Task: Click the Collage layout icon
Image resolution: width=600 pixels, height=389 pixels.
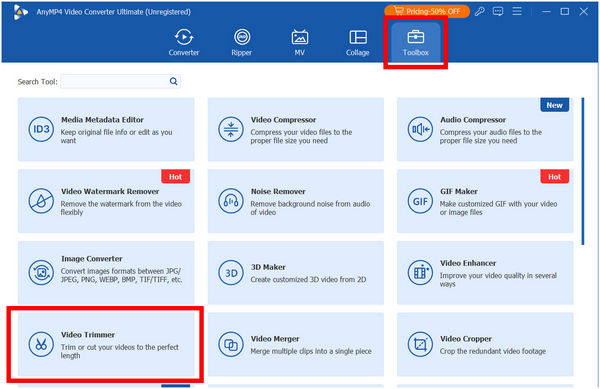Action: [x=358, y=37]
